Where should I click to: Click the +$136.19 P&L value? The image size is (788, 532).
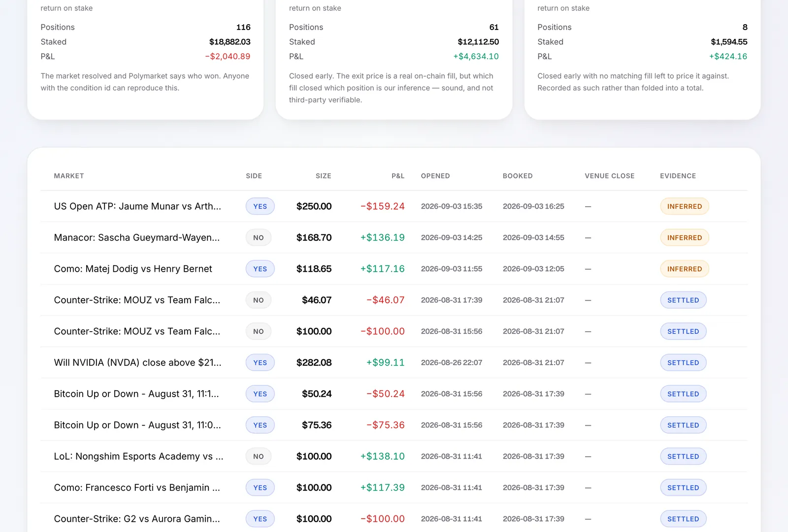coord(383,238)
